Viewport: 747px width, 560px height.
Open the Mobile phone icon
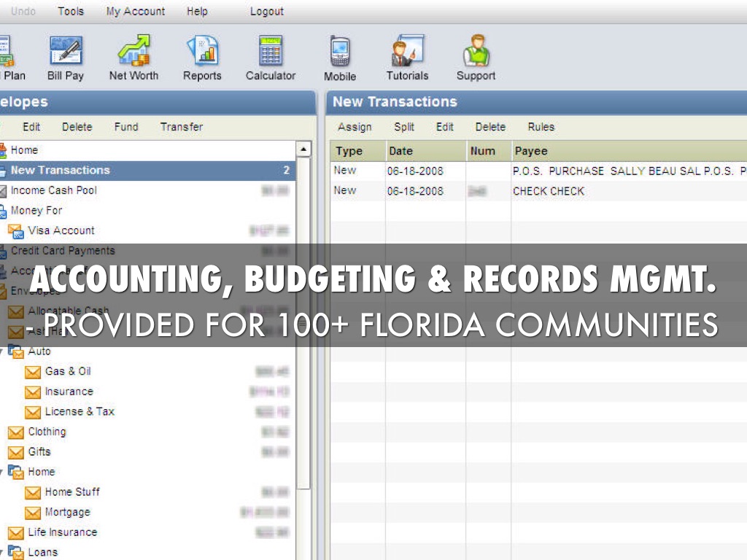click(340, 51)
